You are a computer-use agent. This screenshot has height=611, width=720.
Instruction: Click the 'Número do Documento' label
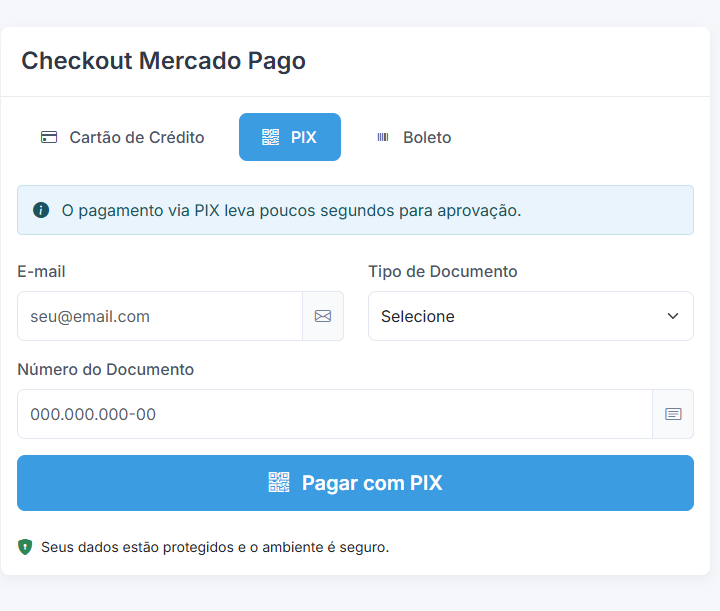(106, 369)
